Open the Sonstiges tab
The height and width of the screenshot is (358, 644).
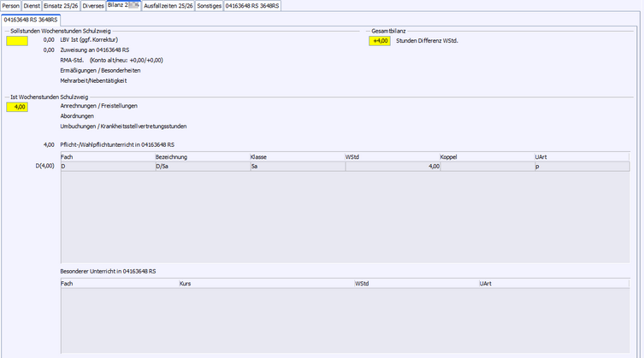[209, 6]
